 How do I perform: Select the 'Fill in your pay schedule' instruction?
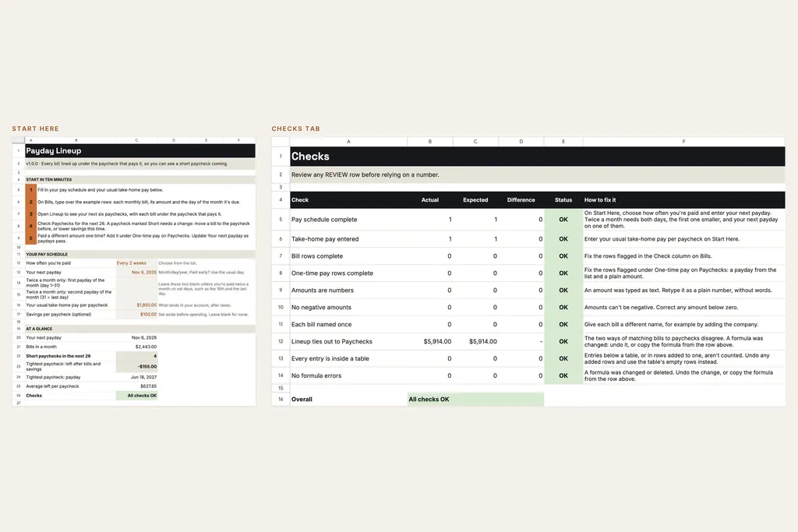[101, 190]
